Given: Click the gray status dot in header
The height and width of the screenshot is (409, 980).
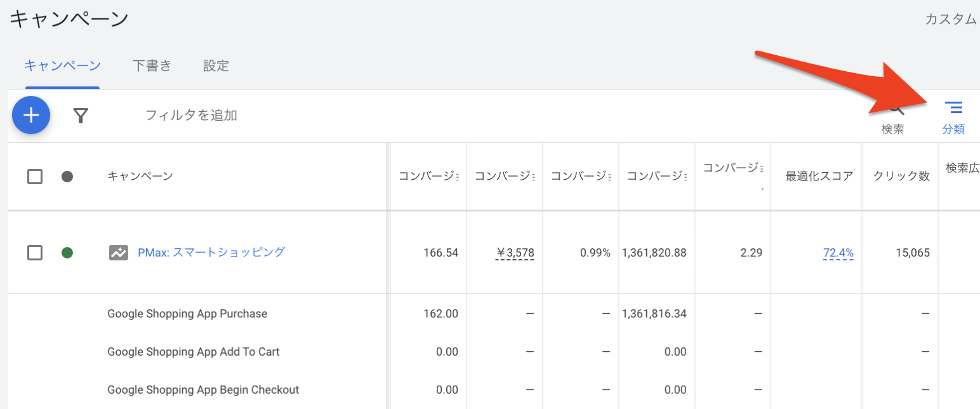Looking at the screenshot, I should (67, 177).
